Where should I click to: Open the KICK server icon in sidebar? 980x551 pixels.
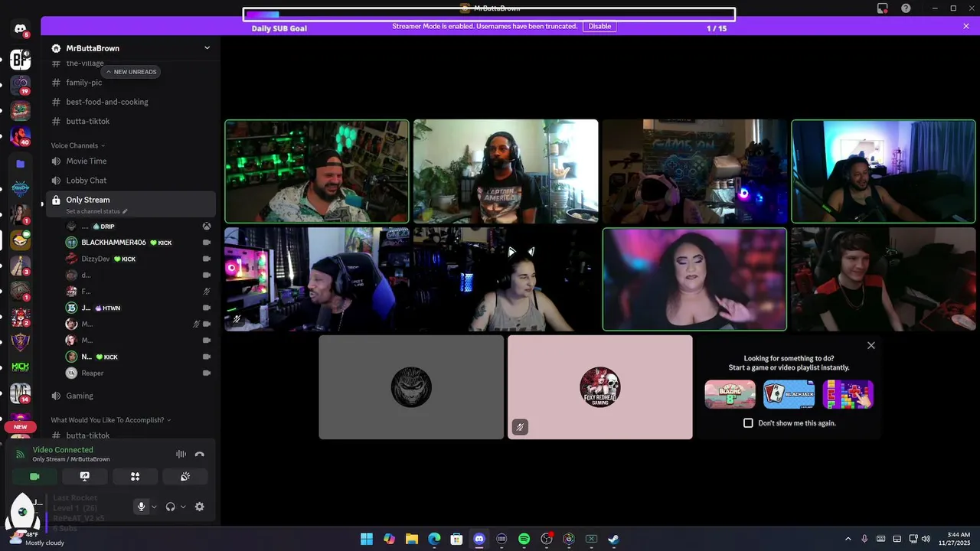pos(21,367)
